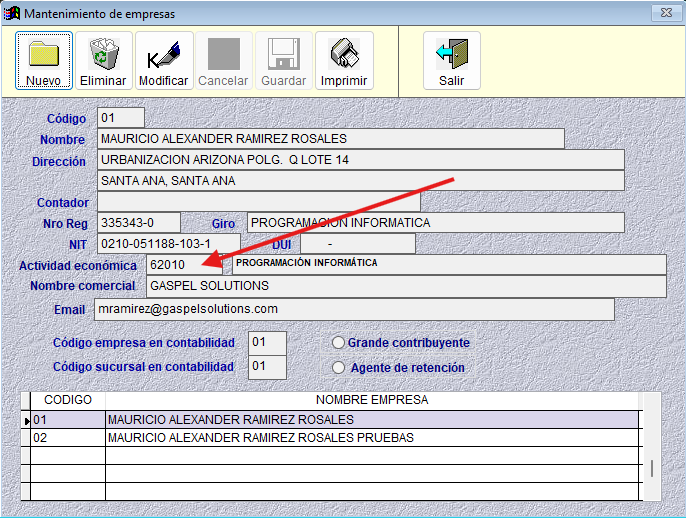Click the Guardar floppy disk icon
Screen dimensions: 686x518
(283, 54)
